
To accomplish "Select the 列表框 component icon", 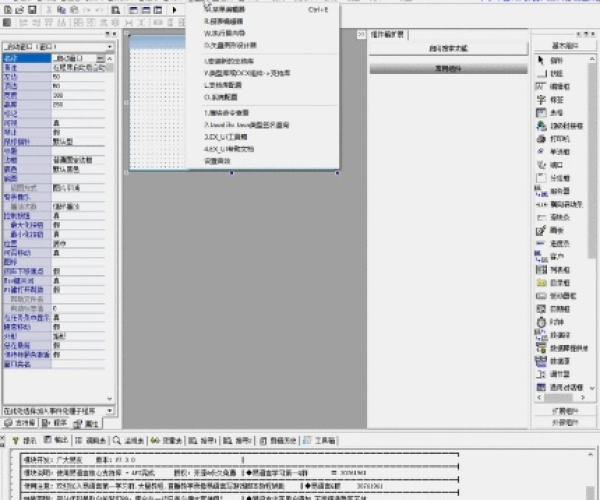I will 541,270.
